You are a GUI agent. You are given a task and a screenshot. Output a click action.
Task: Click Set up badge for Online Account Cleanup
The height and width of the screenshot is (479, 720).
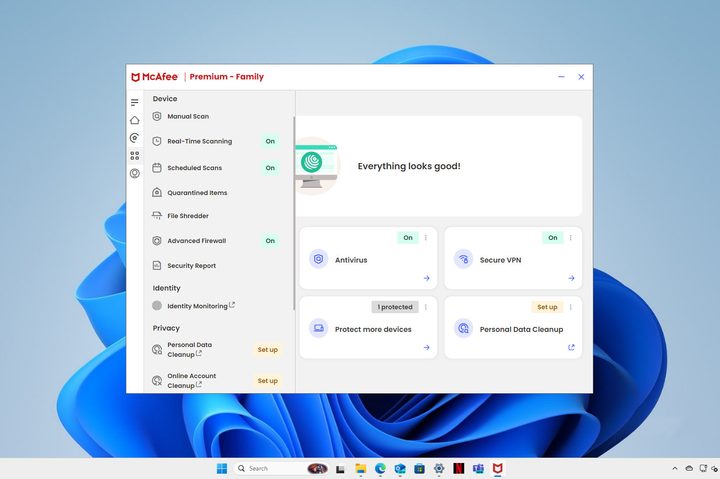click(x=267, y=381)
